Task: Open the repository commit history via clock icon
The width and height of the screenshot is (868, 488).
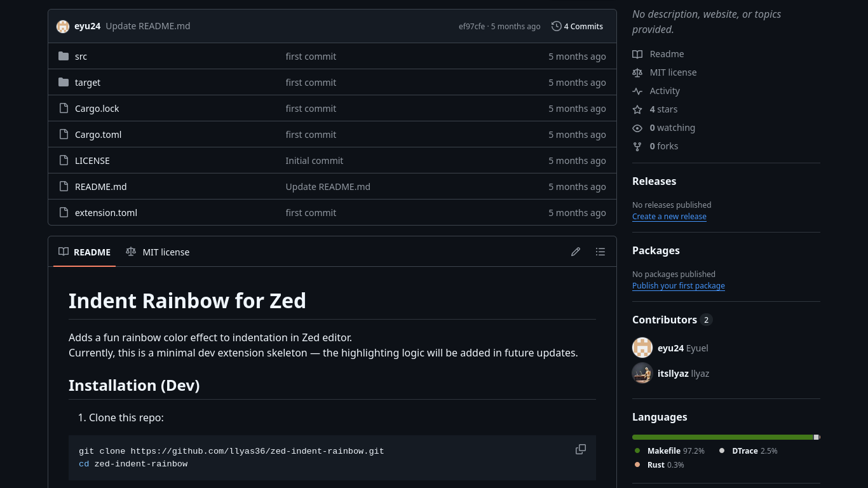Action: coord(556,26)
